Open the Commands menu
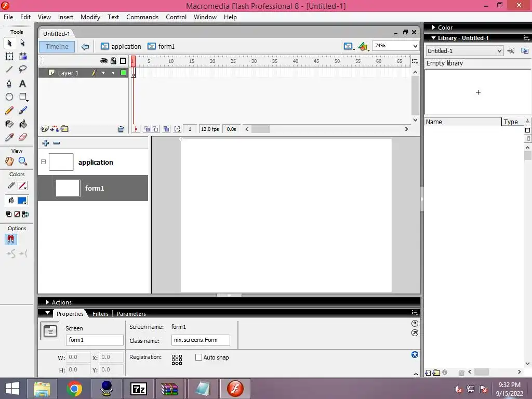This screenshot has width=532, height=399. [x=142, y=17]
